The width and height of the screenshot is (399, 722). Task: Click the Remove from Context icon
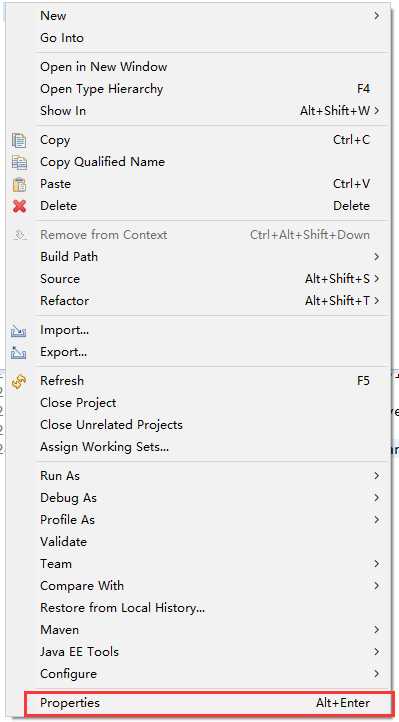pos(19,235)
